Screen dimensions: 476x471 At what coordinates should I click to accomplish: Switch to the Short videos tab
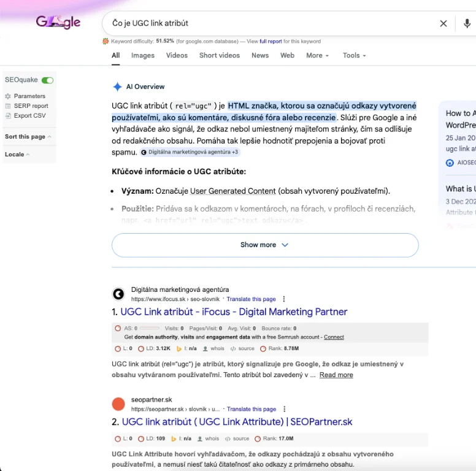click(x=220, y=55)
